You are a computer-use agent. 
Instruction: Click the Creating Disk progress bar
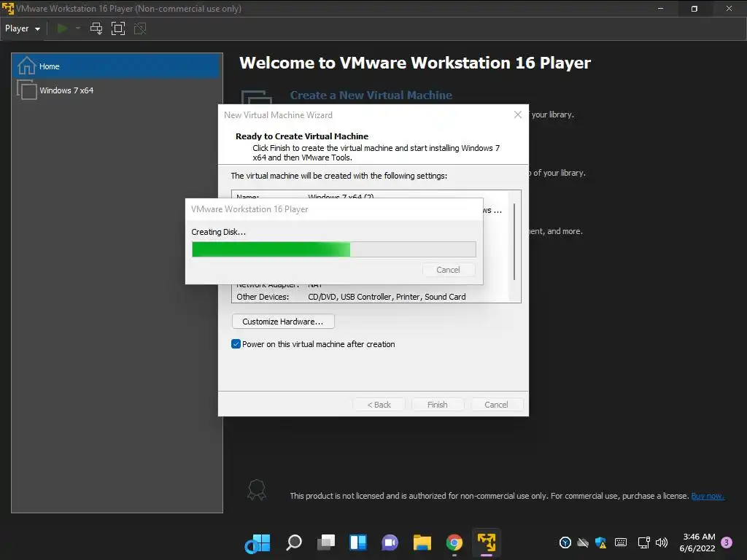[334, 249]
